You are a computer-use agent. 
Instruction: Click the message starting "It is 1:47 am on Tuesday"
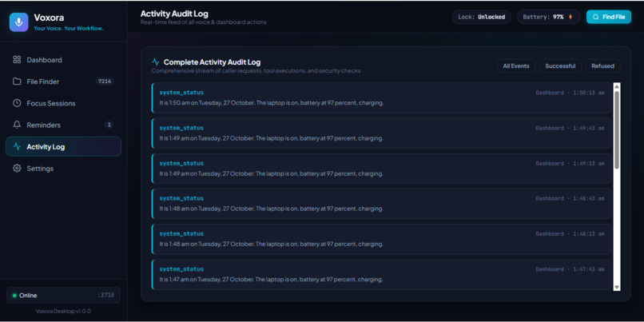[272, 280]
